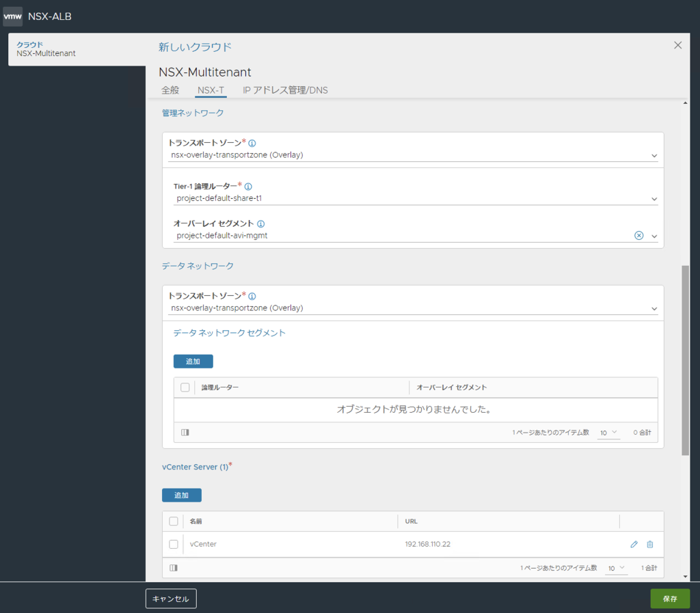This screenshot has width=700, height=613.
Task: Click the info icon beside management transport zone
Action: tap(252, 144)
